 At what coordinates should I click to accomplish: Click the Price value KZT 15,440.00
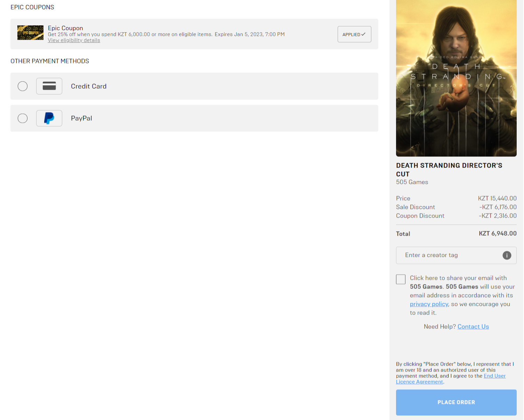click(x=497, y=198)
